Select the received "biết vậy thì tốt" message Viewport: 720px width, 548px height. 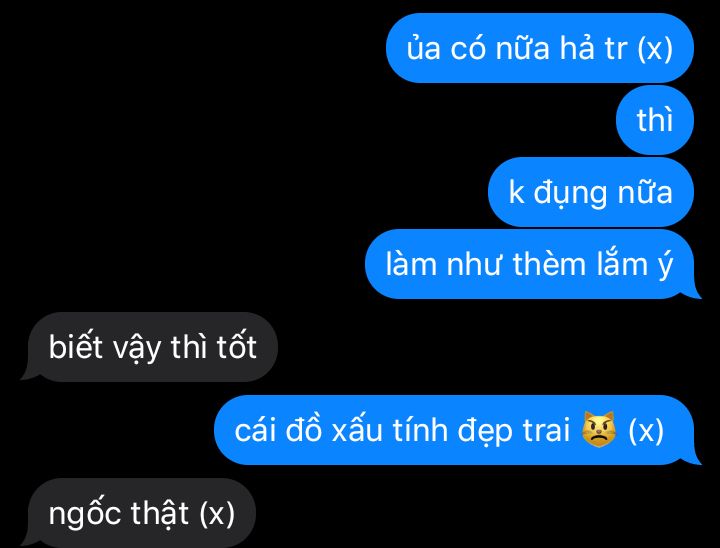149,347
